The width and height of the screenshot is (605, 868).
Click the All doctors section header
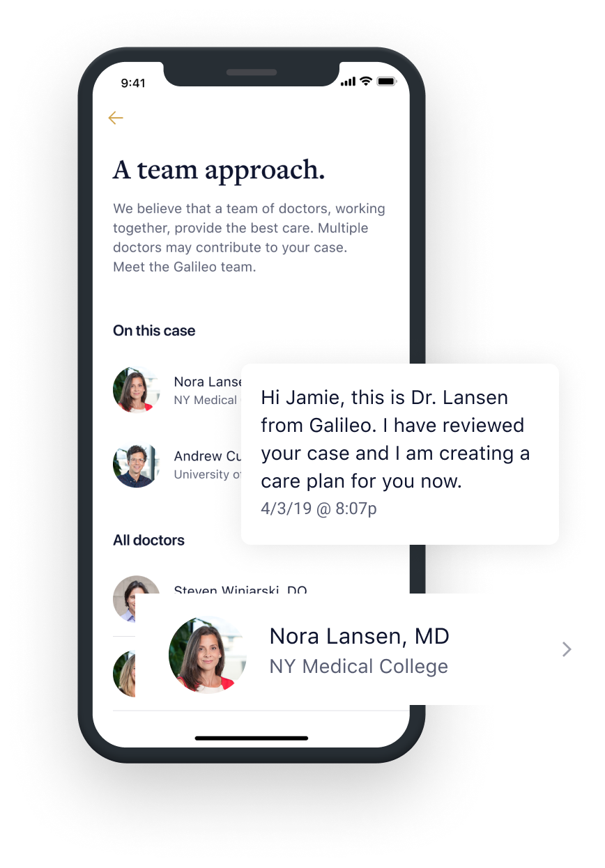pyautogui.click(x=148, y=541)
